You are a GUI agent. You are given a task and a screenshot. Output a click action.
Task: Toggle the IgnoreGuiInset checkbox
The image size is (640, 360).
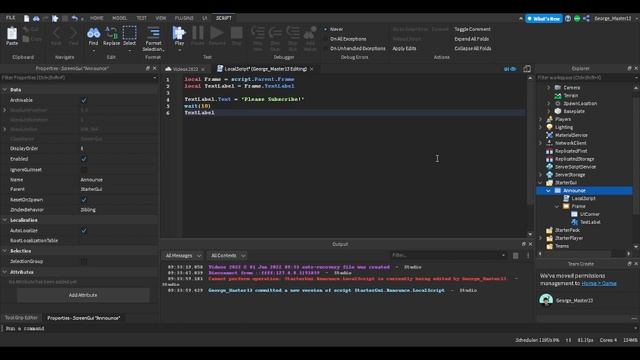pos(84,169)
